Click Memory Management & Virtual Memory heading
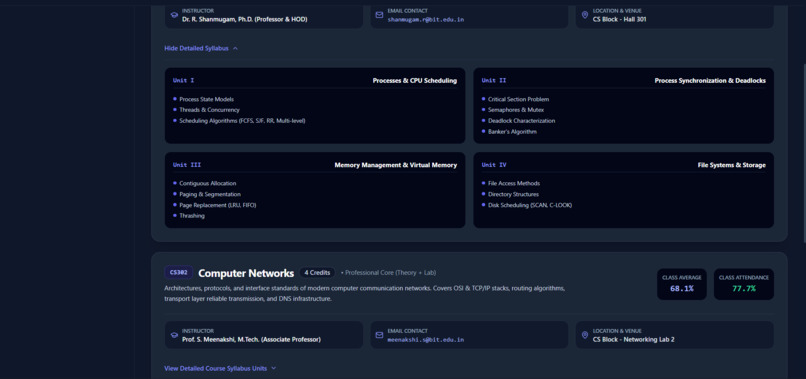This screenshot has width=806, height=379. click(396, 165)
